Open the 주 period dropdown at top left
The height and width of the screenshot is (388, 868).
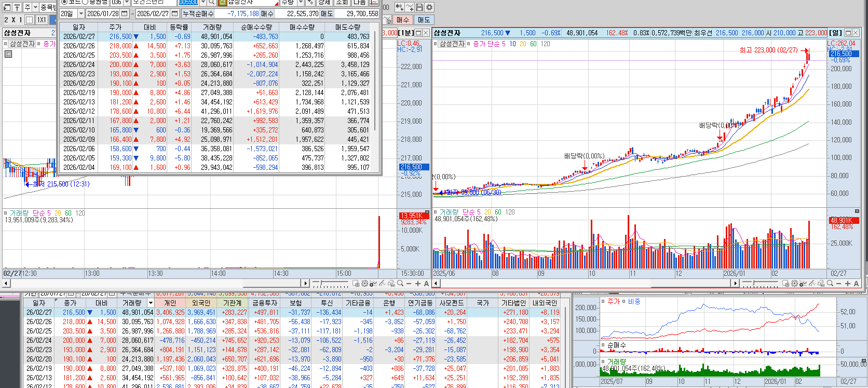coord(35,7)
